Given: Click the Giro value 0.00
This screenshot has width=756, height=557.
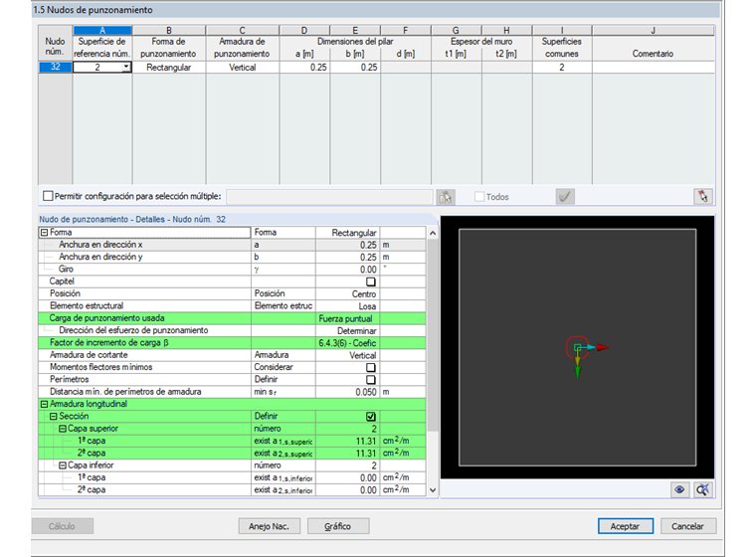Looking at the screenshot, I should (x=347, y=270).
